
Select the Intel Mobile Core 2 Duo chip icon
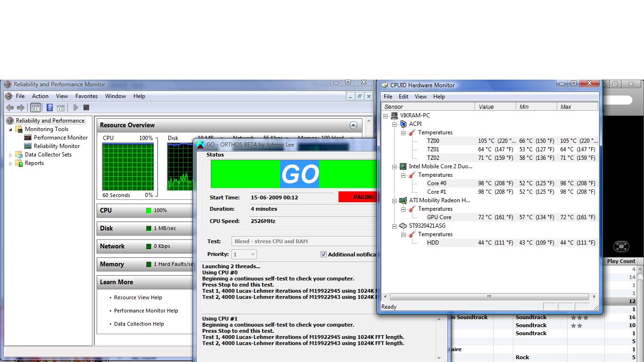coord(403,166)
